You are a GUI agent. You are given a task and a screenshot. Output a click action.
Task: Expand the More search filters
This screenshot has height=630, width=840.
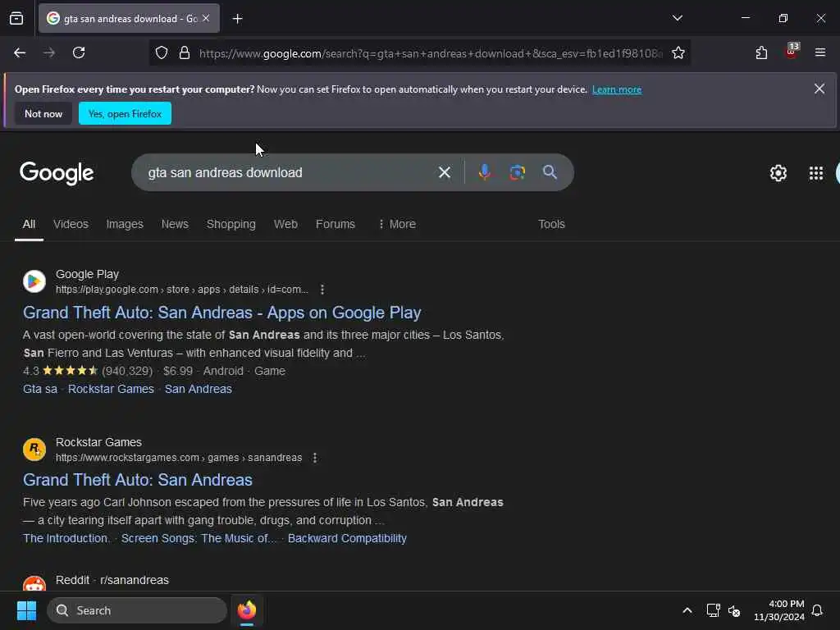click(396, 224)
